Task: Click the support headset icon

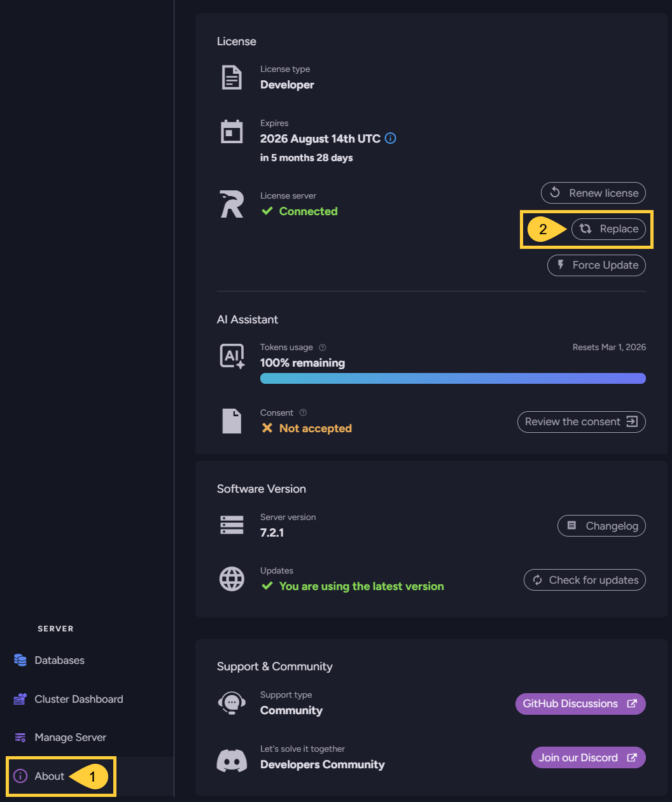Action: click(232, 703)
